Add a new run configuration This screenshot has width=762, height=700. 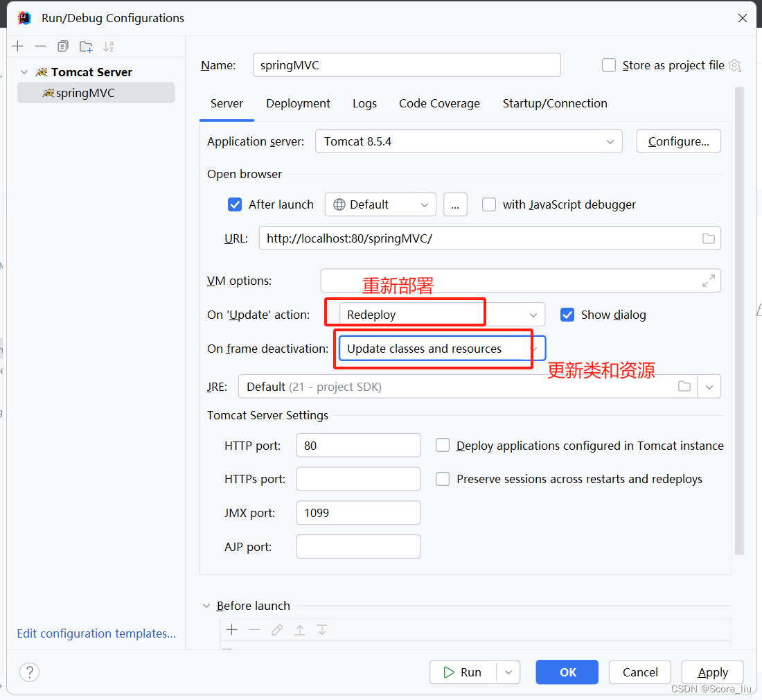(18, 46)
